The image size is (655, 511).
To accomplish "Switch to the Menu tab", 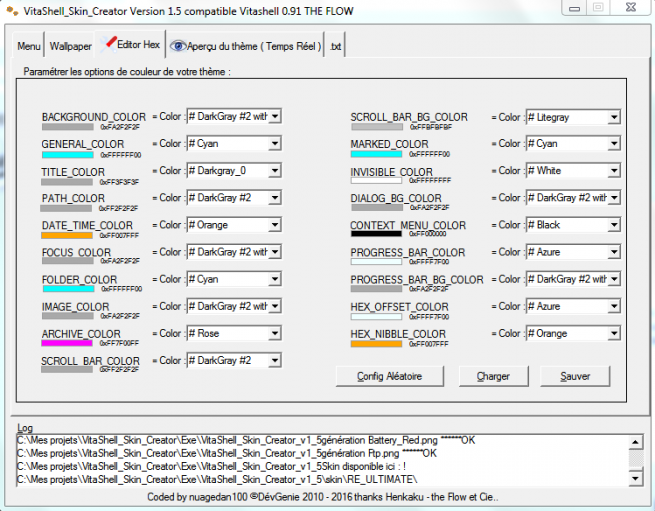I will pos(29,46).
